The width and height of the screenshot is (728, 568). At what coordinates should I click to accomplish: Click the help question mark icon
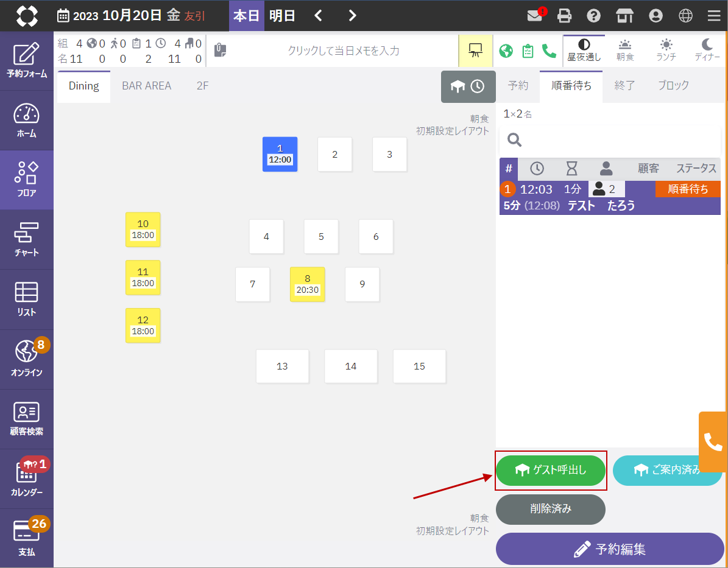pyautogui.click(x=594, y=16)
